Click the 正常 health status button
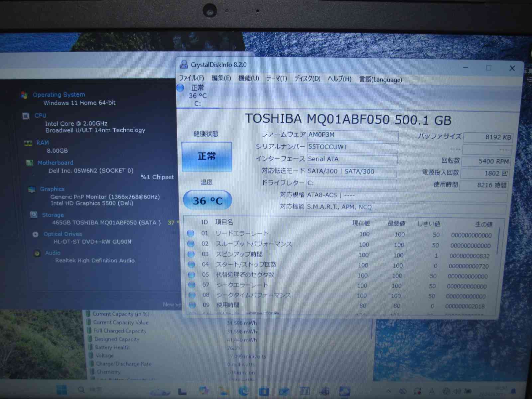Screen dimensions: 532x399 pyautogui.click(x=206, y=157)
